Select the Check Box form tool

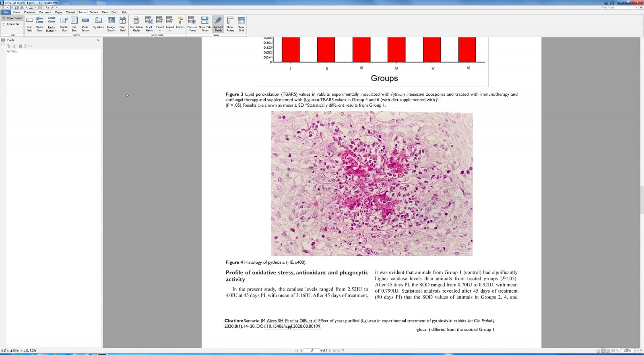39,24
